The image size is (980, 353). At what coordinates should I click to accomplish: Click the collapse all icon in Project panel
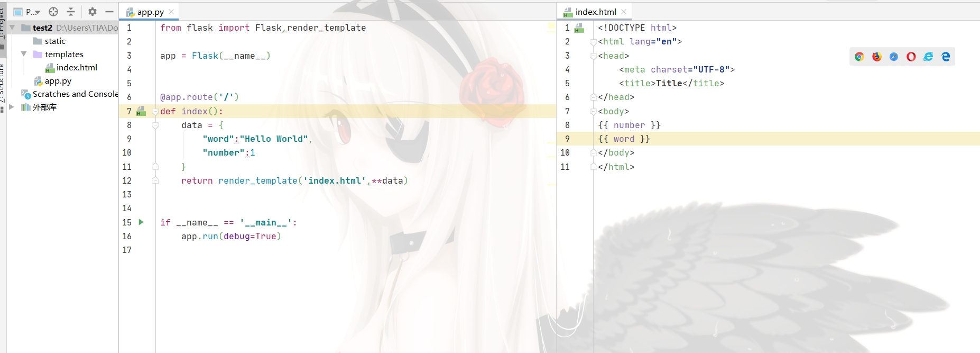(x=71, y=12)
